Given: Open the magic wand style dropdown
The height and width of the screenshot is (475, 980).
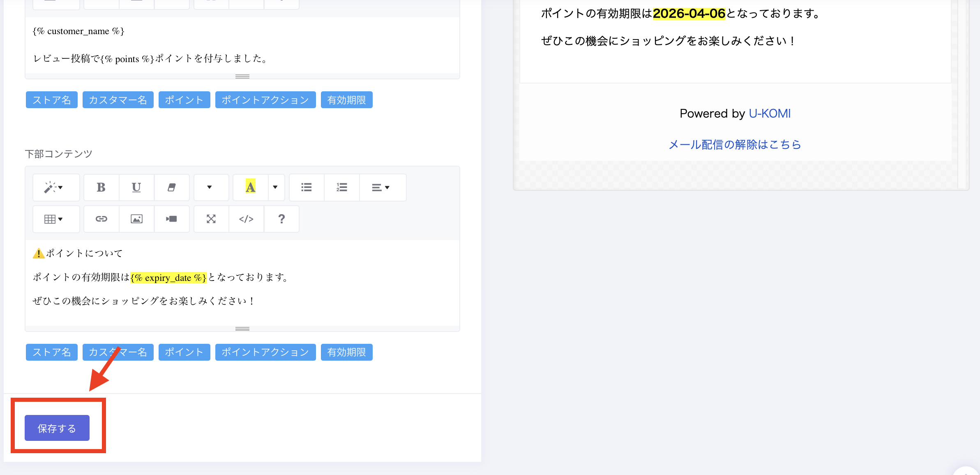Looking at the screenshot, I should click(54, 188).
